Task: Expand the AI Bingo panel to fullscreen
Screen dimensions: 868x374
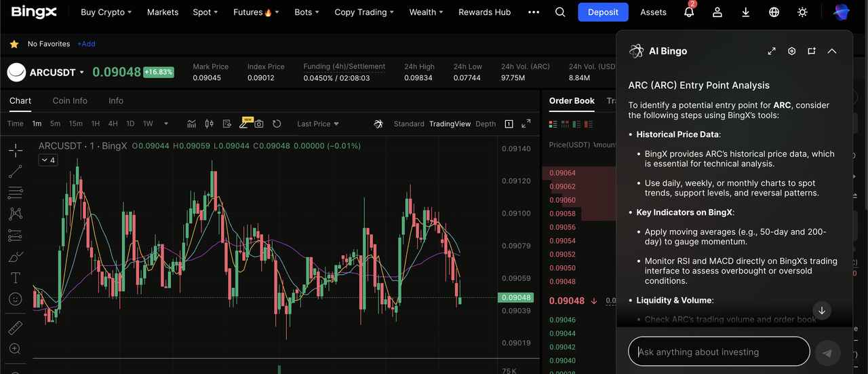Action: tap(772, 51)
